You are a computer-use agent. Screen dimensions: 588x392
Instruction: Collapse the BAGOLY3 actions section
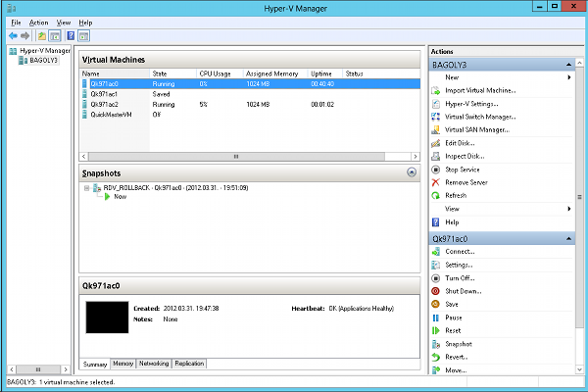click(568, 65)
